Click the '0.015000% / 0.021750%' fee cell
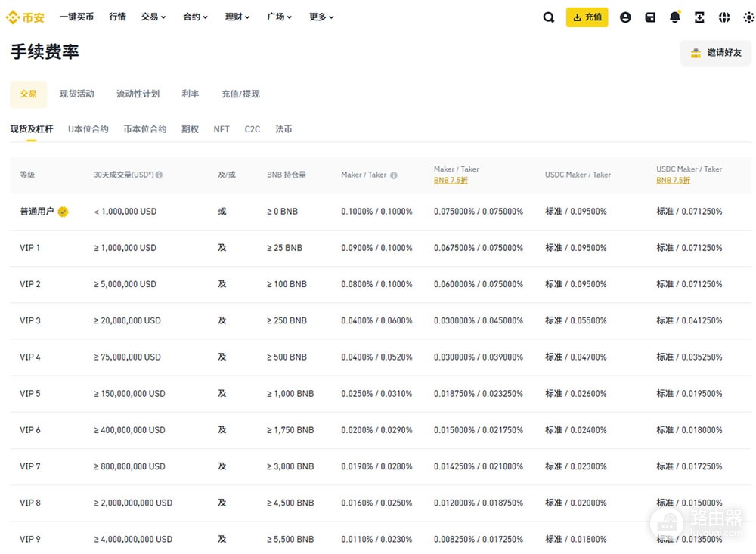The height and width of the screenshot is (554, 756). pyautogui.click(x=479, y=430)
